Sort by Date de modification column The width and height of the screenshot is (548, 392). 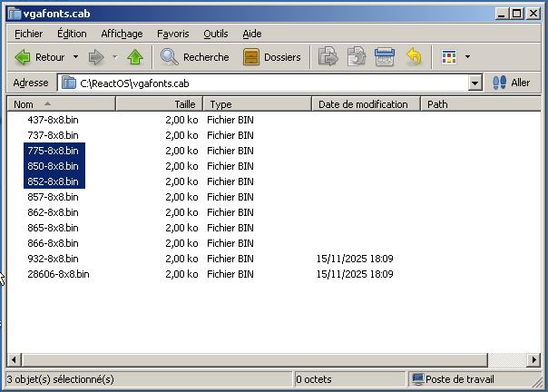pyautogui.click(x=367, y=104)
